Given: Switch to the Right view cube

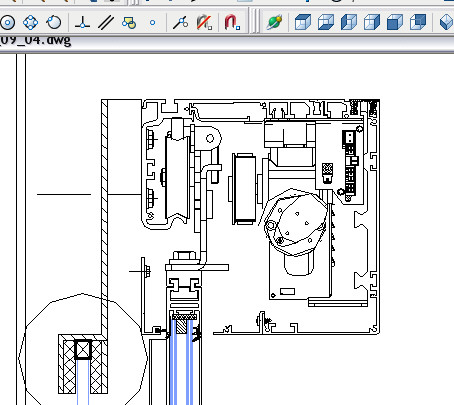Looking at the screenshot, I should pos(372,23).
